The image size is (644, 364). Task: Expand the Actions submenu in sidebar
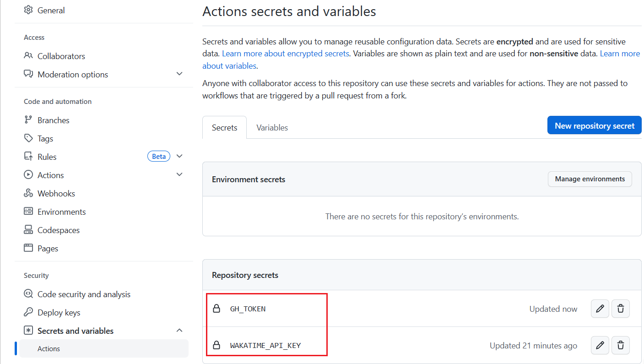179,175
